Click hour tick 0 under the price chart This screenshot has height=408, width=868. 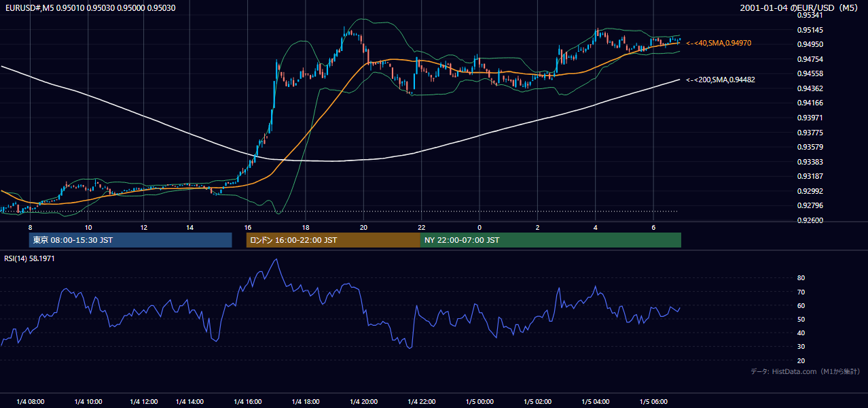coord(480,227)
